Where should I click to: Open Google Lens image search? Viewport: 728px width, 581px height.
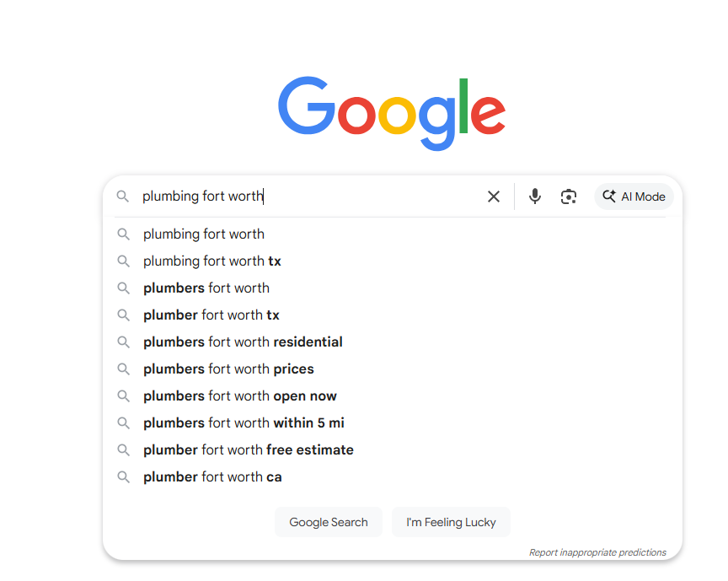tap(569, 196)
